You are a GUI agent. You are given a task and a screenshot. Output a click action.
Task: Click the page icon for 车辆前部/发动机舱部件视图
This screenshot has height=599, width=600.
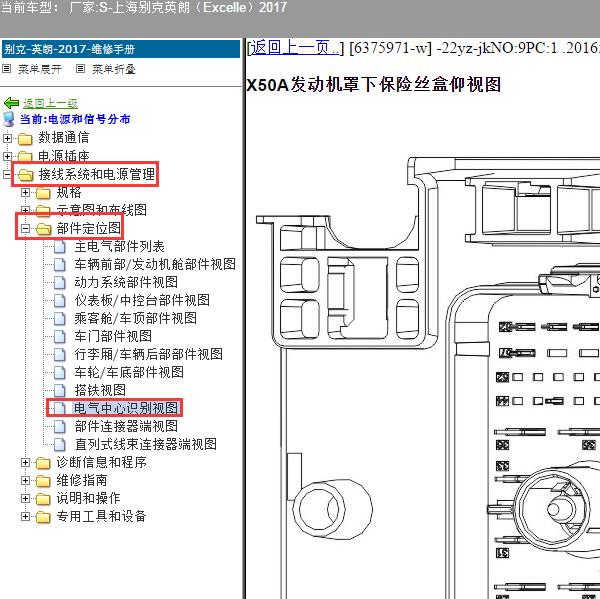60,264
